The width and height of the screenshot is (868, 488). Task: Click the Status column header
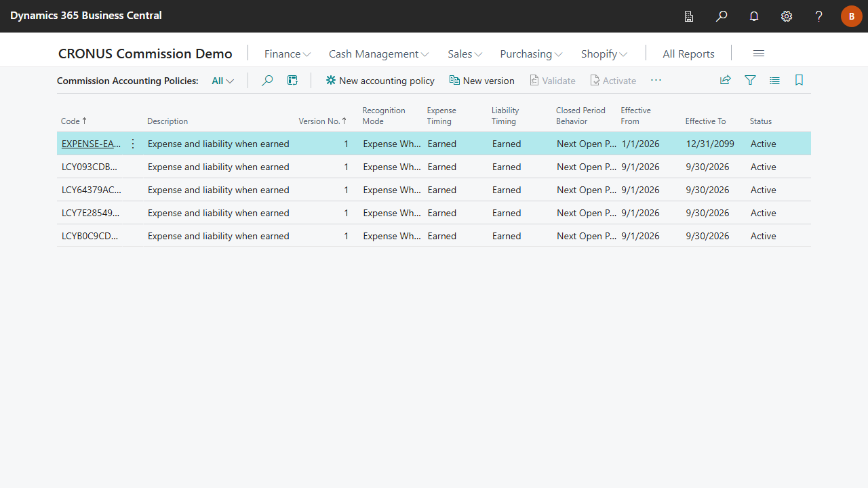(x=761, y=121)
